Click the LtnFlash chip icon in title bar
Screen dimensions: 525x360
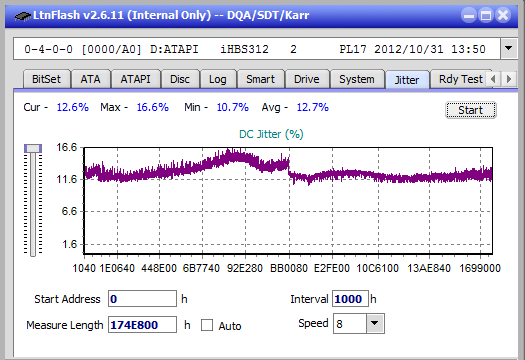pyautogui.click(x=22, y=16)
